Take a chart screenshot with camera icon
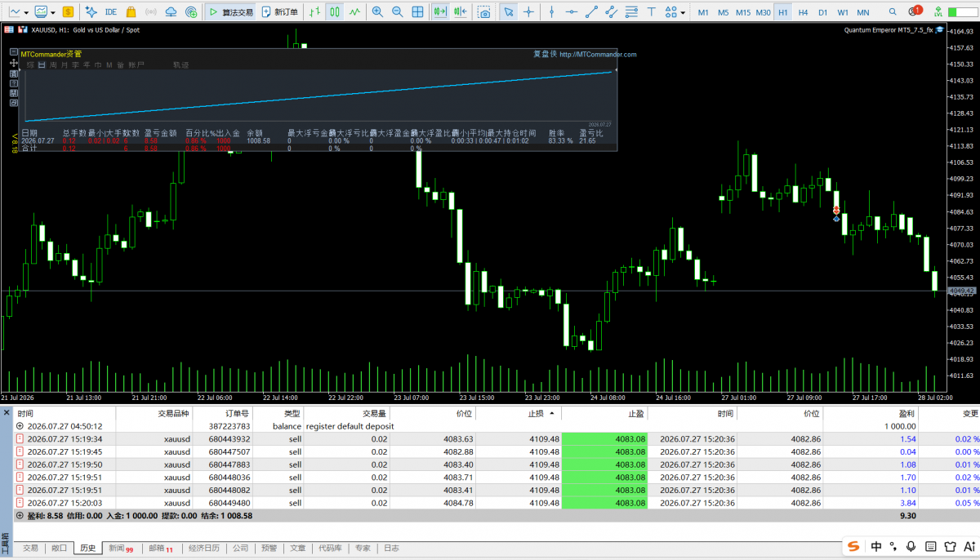This screenshot has height=560, width=980. (x=485, y=12)
